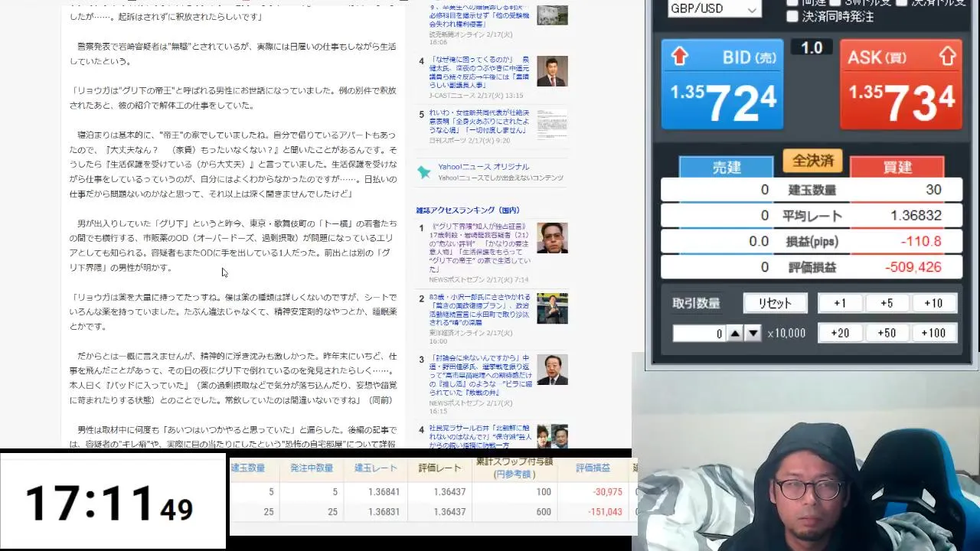Click the position loss cell -30,975

pyautogui.click(x=608, y=492)
